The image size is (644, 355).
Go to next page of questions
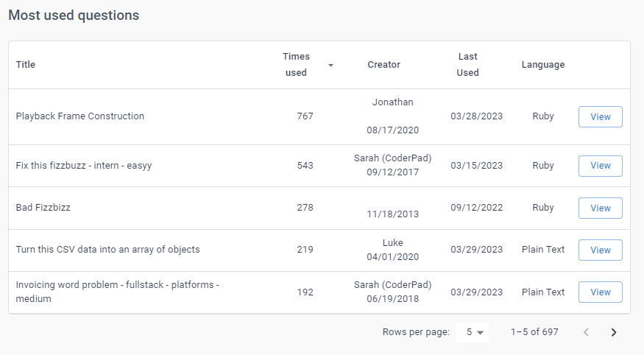click(x=614, y=332)
